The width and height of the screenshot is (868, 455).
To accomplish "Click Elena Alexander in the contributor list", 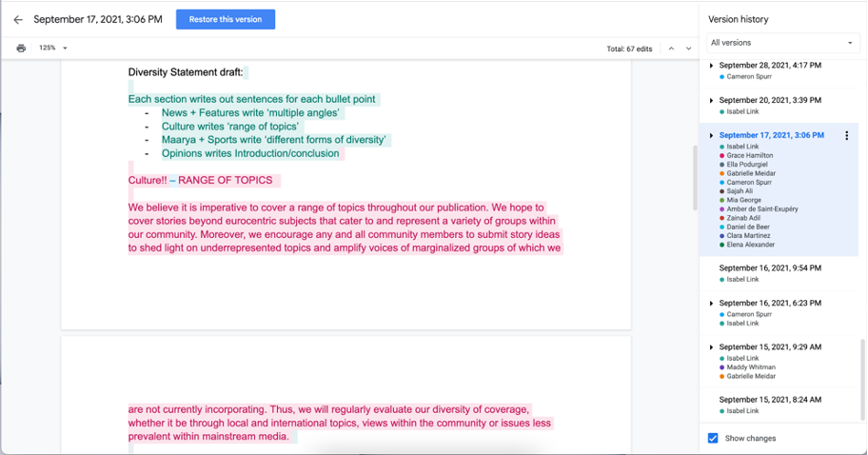I will click(750, 244).
